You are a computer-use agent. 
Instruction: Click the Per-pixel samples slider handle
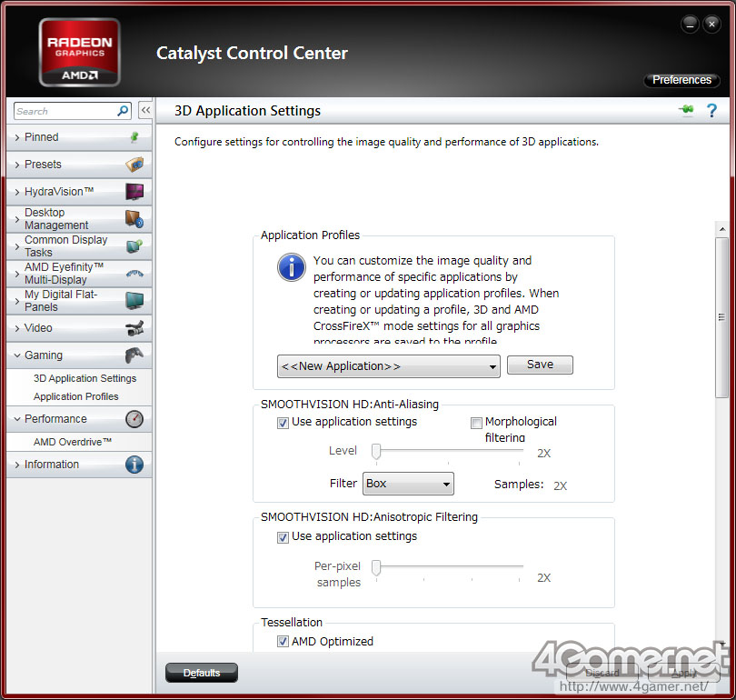(x=376, y=567)
